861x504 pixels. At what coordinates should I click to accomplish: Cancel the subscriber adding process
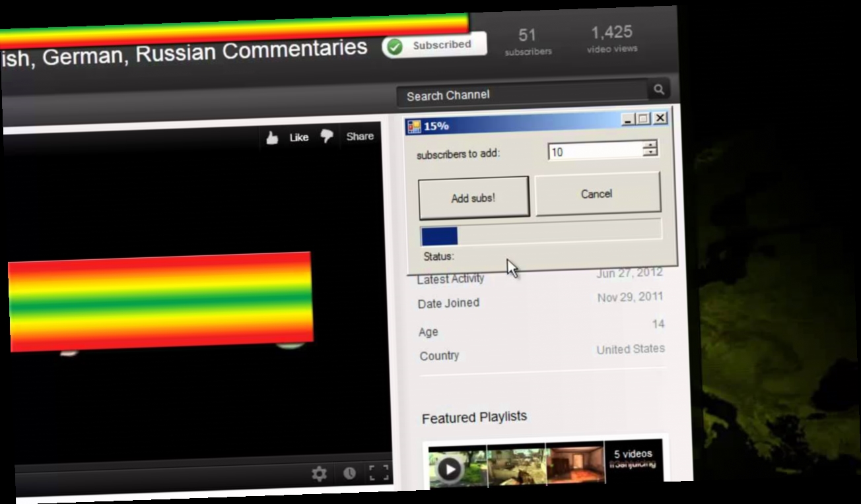596,193
